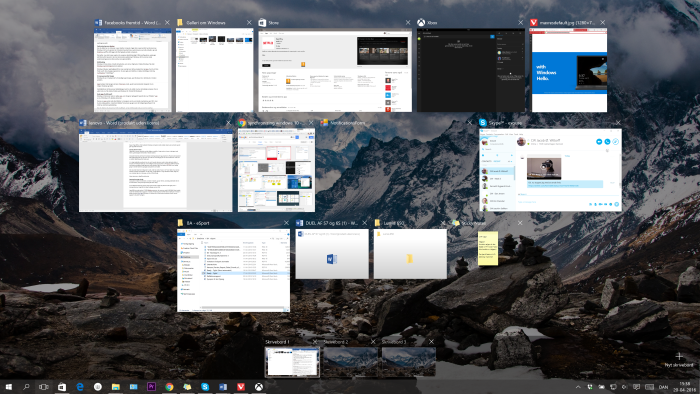
Task: Open the touch keyboard tray icon
Action: pyautogui.click(x=650, y=387)
